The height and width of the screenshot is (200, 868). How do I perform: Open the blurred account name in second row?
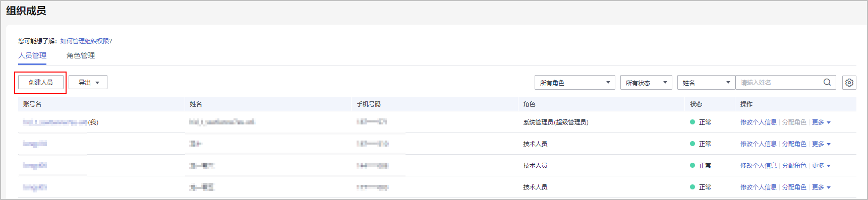(x=35, y=144)
